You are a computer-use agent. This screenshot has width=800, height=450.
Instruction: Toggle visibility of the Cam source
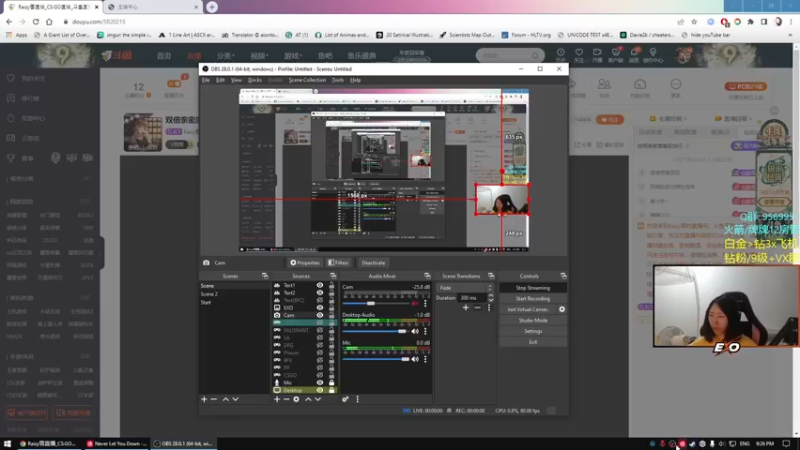point(320,315)
